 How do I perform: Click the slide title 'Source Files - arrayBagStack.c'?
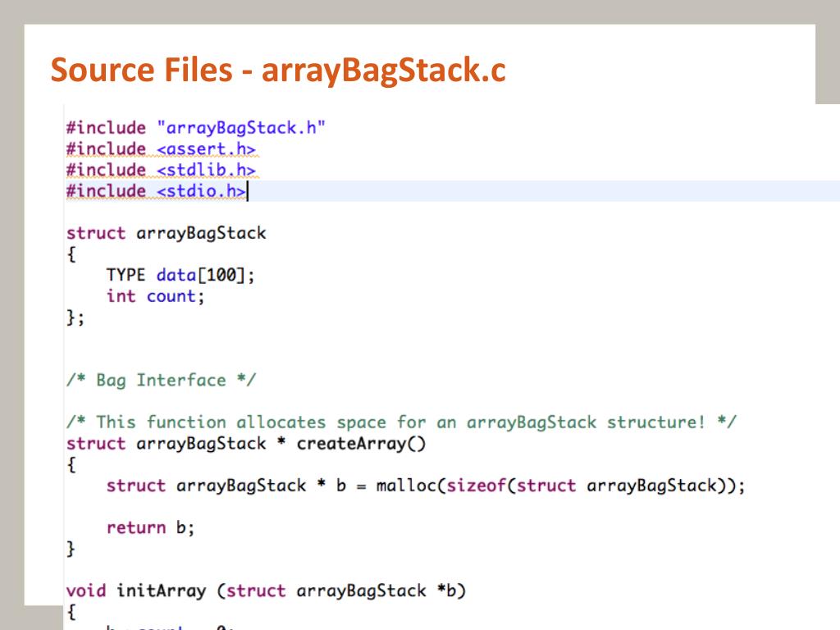[278, 71]
